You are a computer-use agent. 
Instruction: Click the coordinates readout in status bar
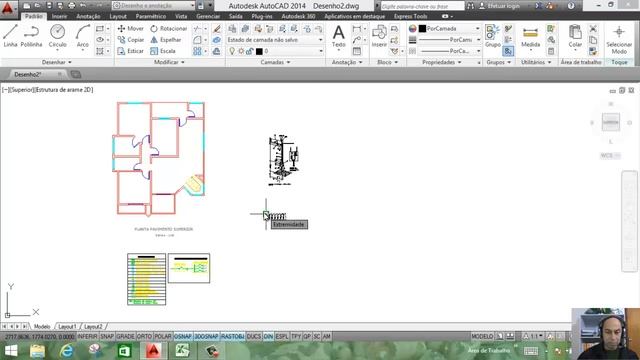pos(40,336)
